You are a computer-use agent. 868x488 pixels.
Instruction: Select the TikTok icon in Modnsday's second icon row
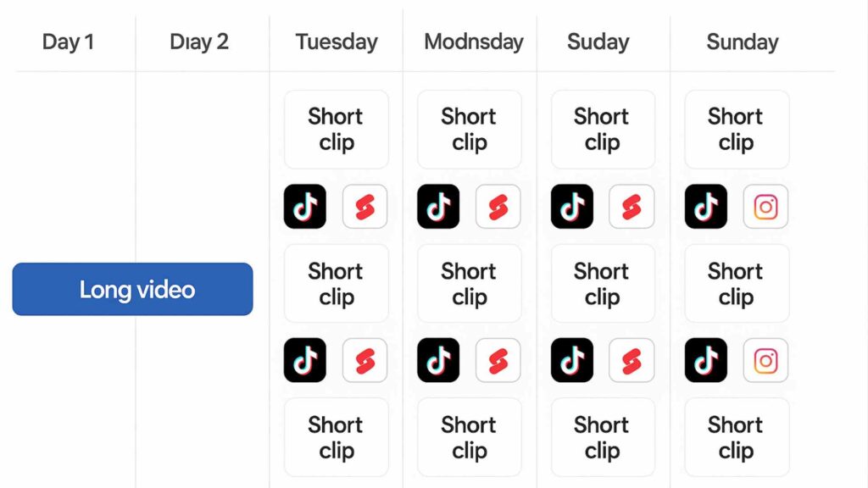point(438,360)
